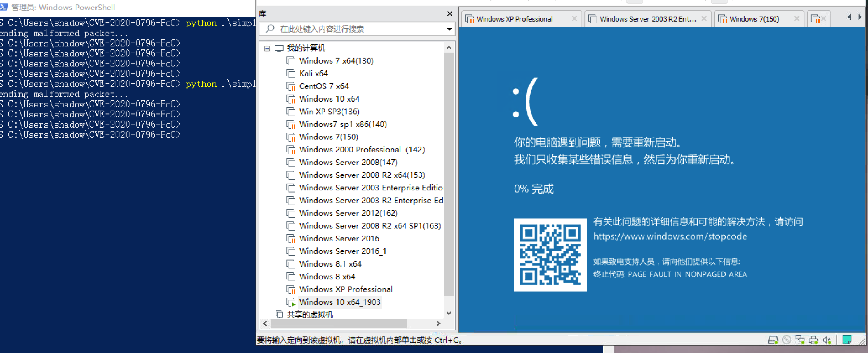Select Windows Server 2008 R2 x64(153)
This screenshot has width=868, height=353.
click(x=362, y=175)
